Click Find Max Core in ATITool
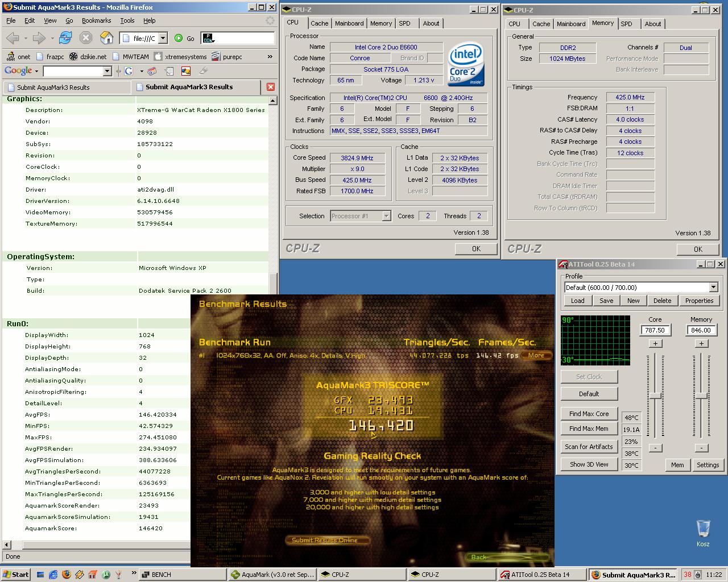This screenshot has height=582, width=728. [589, 414]
